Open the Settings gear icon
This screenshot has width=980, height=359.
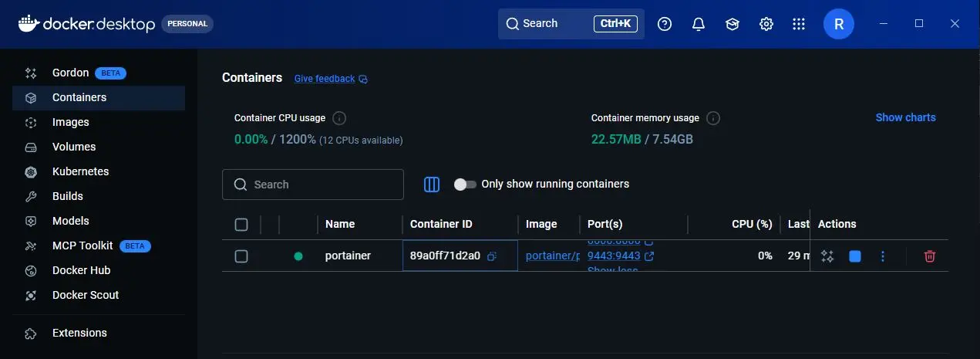point(766,24)
